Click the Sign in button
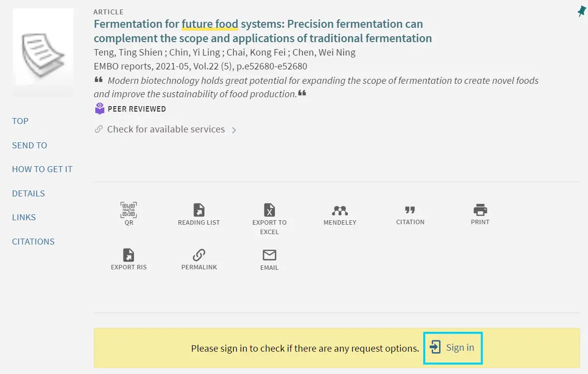Screen dimensions: 588x374 coord(453,348)
